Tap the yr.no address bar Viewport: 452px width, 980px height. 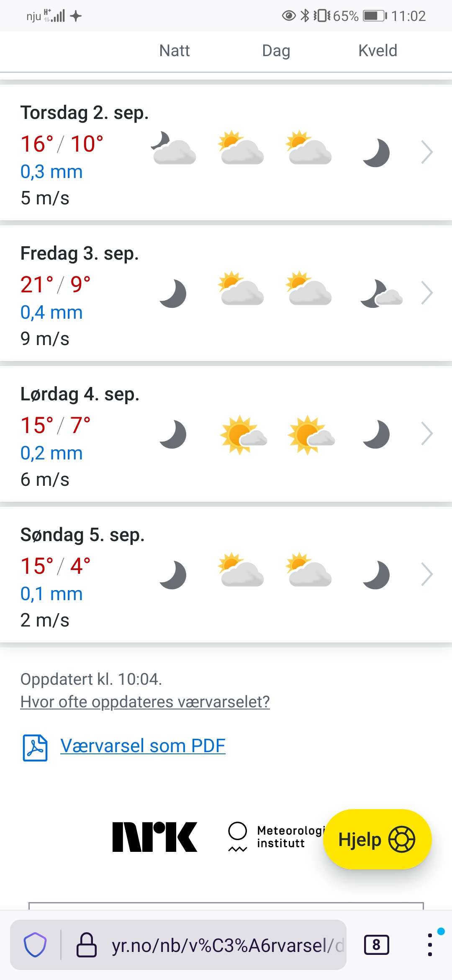click(226, 945)
